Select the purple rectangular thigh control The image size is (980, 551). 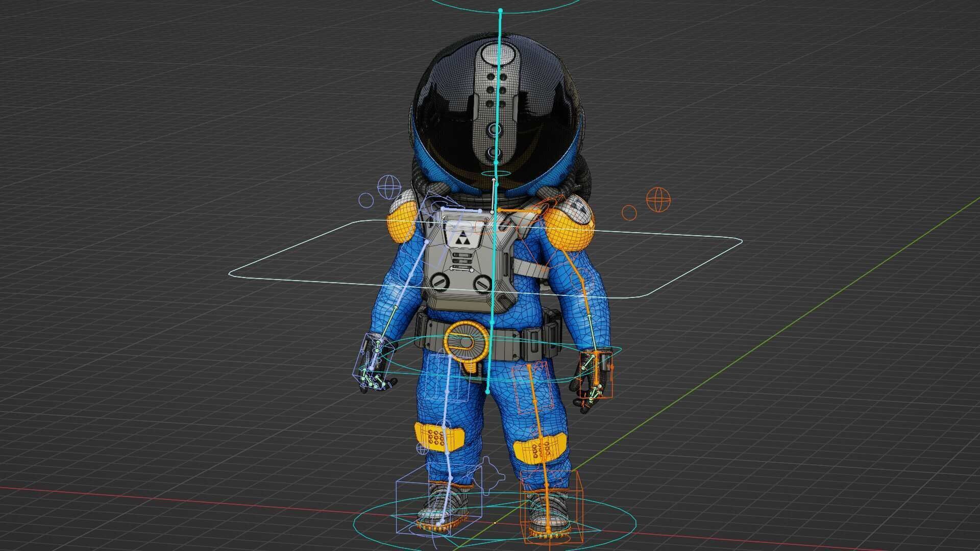coord(449,378)
